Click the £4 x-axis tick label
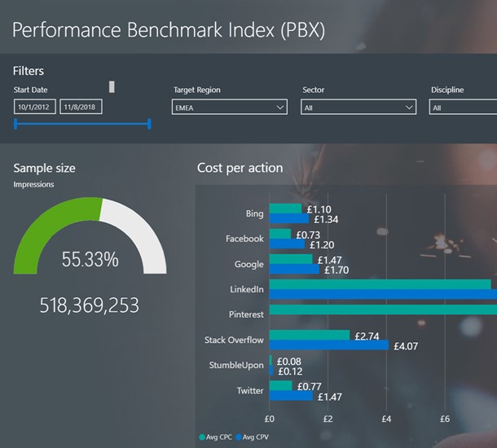Screen dimensions: 497x448 [386, 419]
